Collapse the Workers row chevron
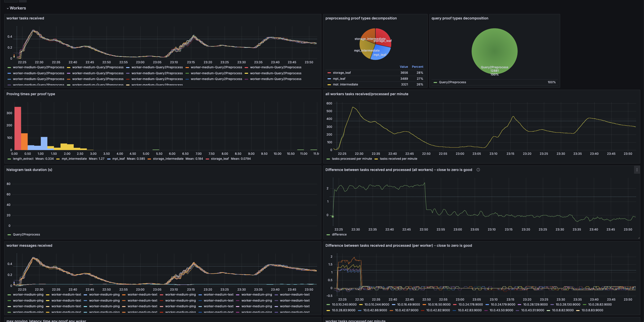Image resolution: width=644 pixels, height=322 pixels. coord(8,8)
